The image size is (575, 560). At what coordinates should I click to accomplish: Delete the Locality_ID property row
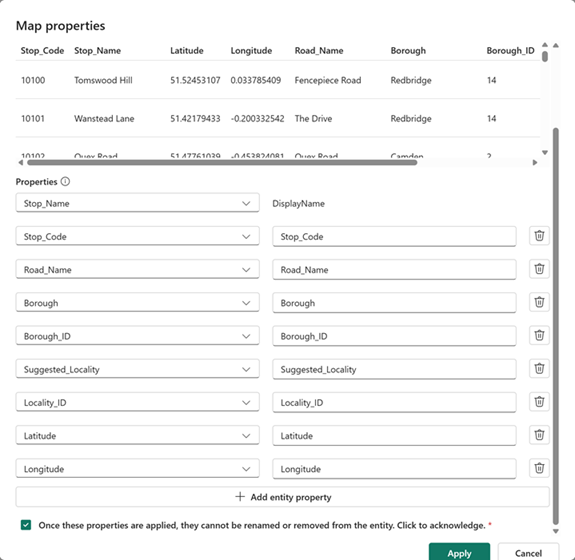539,402
